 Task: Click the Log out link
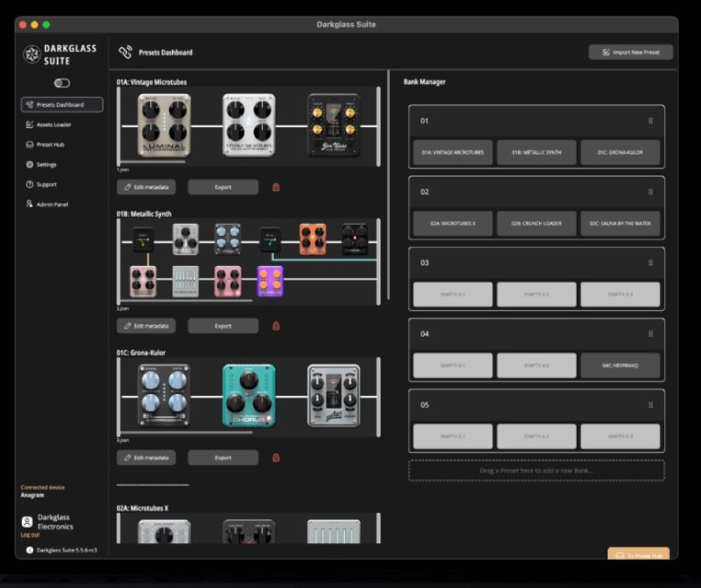point(30,535)
